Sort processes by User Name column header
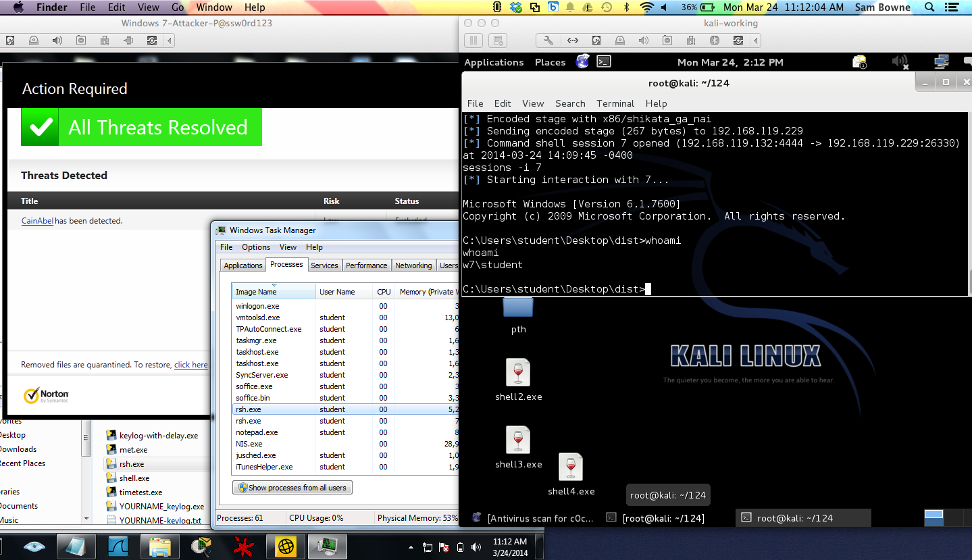This screenshot has height=560, width=972. pos(345,292)
